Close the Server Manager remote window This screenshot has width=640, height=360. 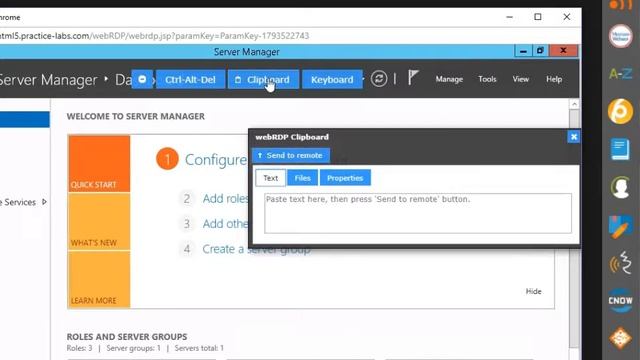(563, 51)
